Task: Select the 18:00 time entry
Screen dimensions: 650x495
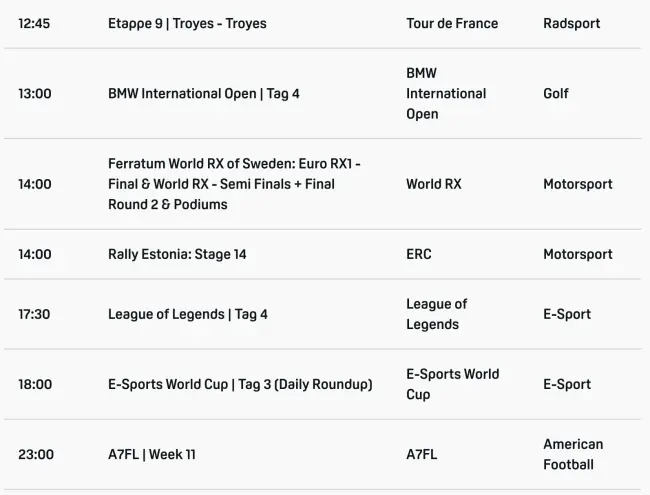Action: click(35, 384)
